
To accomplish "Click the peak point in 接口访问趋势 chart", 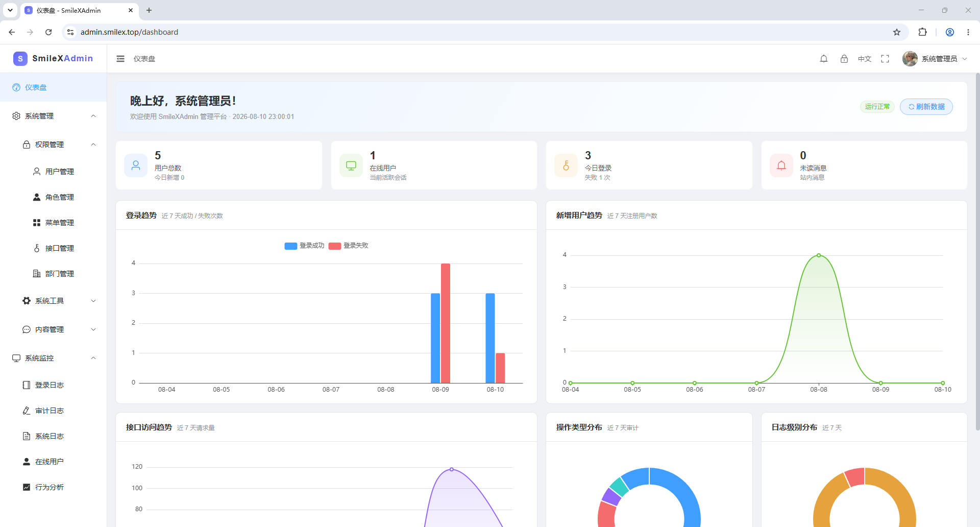I will point(451,469).
